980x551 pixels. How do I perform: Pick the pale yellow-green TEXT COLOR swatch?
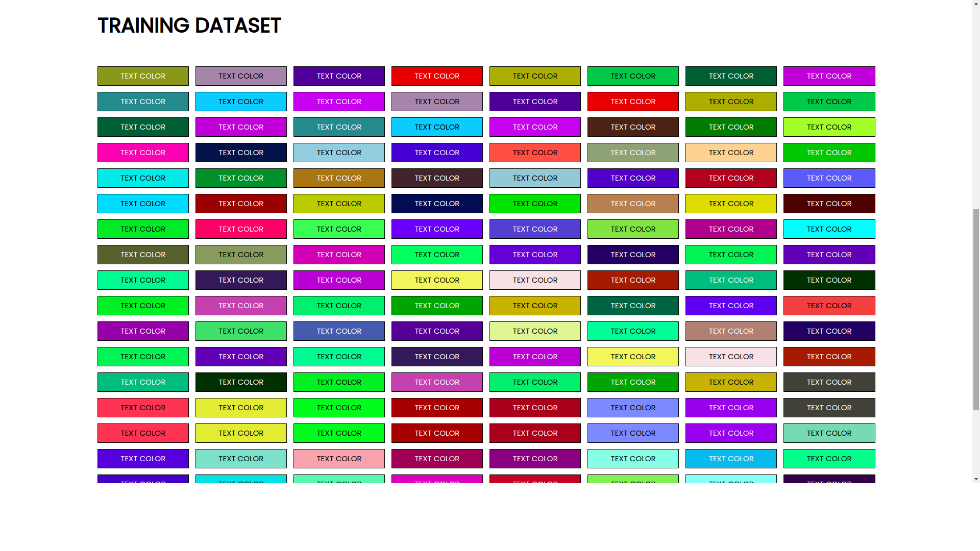pos(535,331)
